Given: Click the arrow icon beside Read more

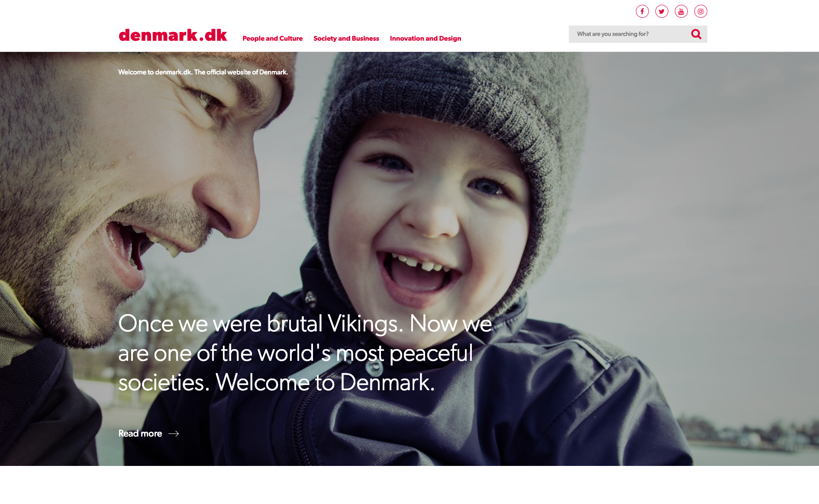Looking at the screenshot, I should [x=174, y=433].
